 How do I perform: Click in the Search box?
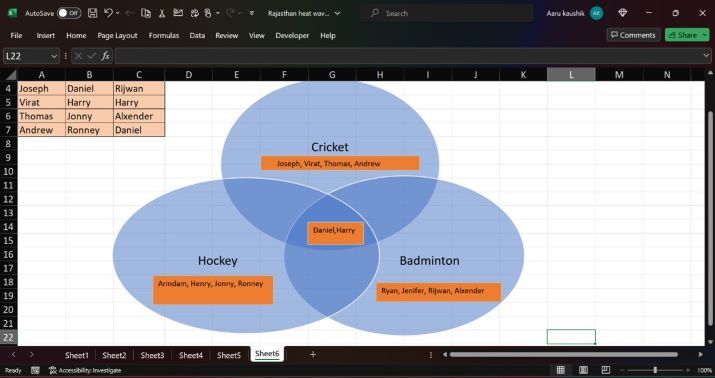point(446,13)
